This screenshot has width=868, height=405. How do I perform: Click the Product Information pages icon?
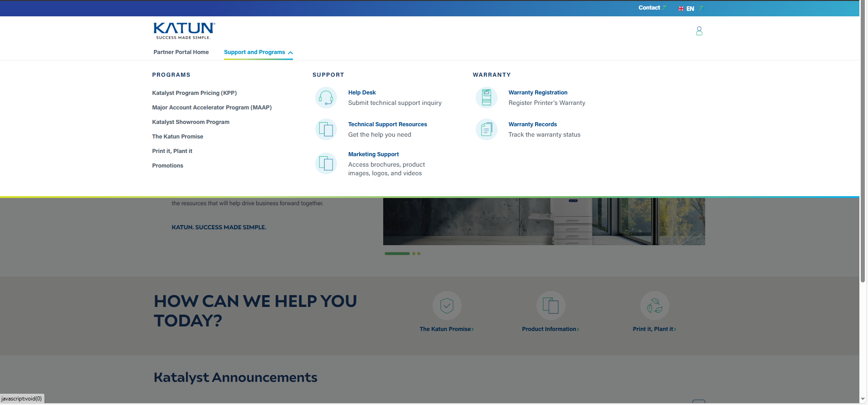551,306
